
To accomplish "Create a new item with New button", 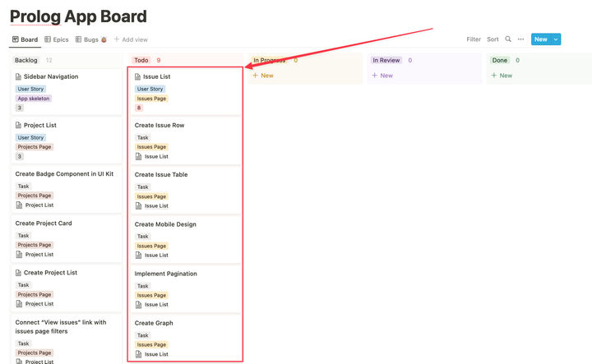I will (541, 39).
